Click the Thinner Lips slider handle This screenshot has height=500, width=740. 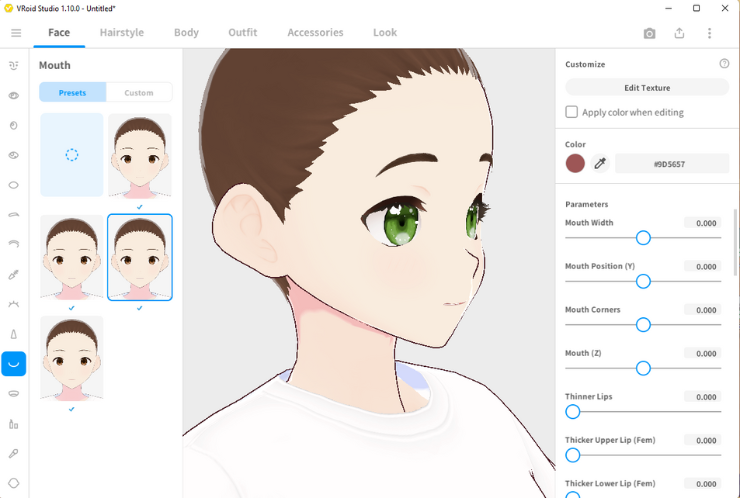click(x=572, y=412)
